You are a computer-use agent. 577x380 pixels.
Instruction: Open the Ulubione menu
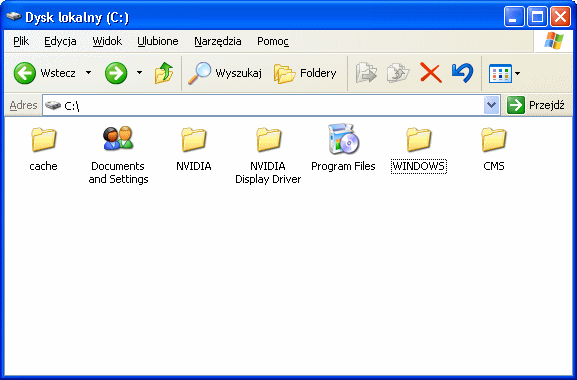157,41
